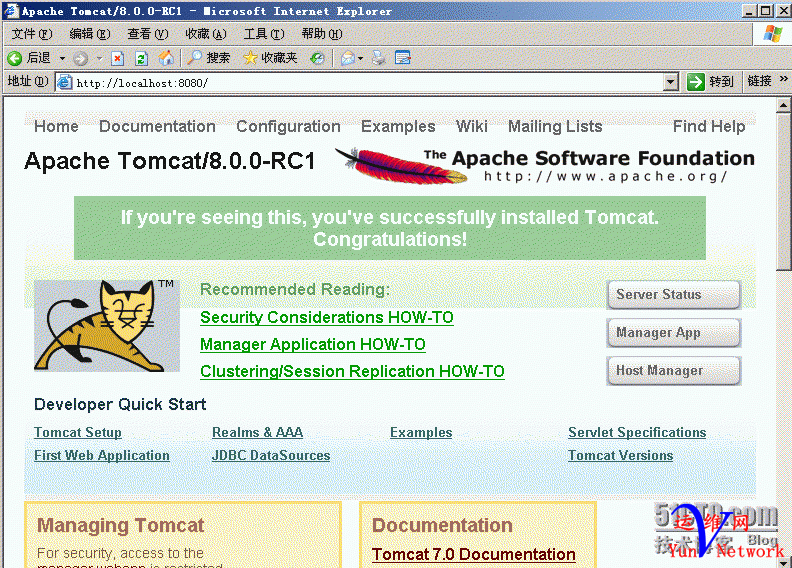
Task: Open the Forward history dropdown arrow
Action: tap(99, 59)
